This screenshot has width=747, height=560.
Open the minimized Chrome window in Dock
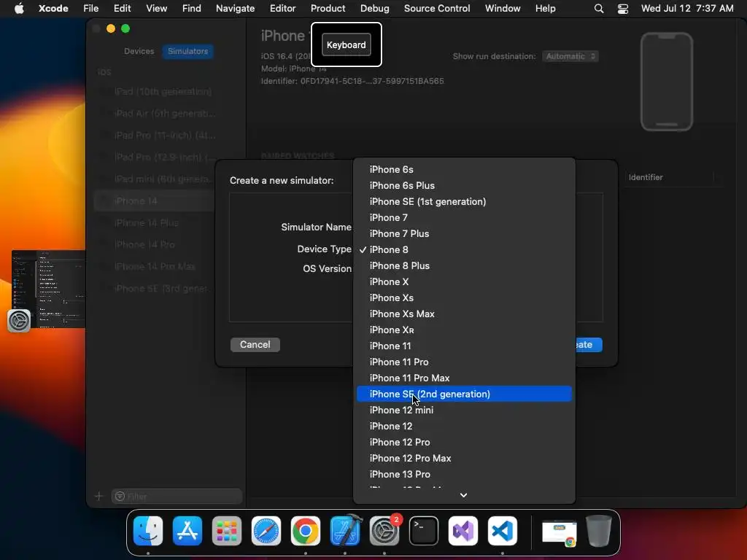point(560,533)
